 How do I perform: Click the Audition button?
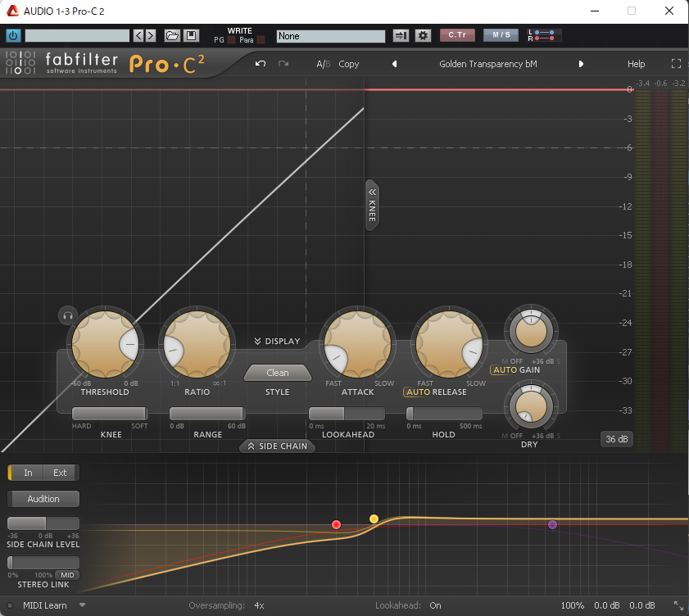[43, 499]
